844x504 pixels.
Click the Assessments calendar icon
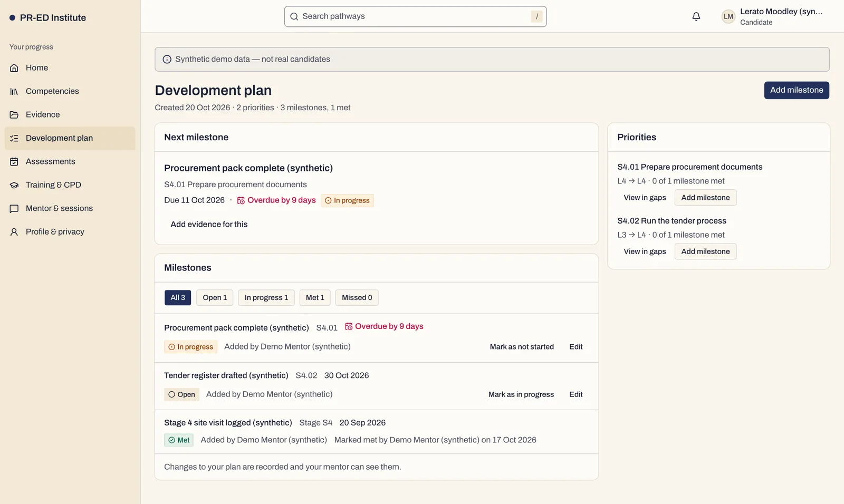click(x=14, y=161)
